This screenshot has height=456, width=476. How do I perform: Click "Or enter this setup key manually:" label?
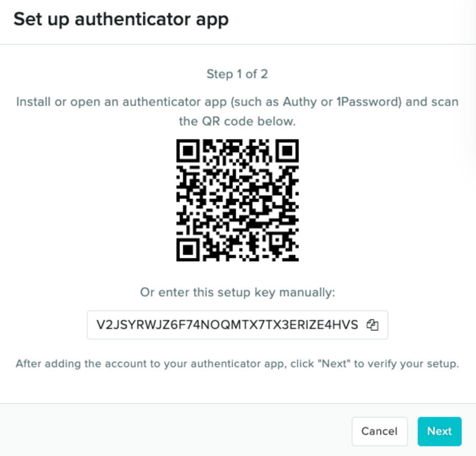tap(237, 293)
